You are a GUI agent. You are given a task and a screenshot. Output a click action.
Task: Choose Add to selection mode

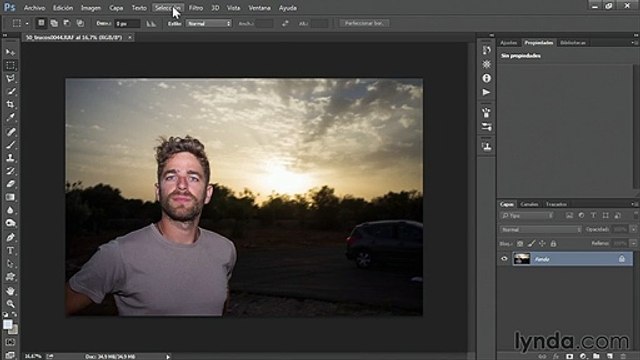[x=54, y=23]
